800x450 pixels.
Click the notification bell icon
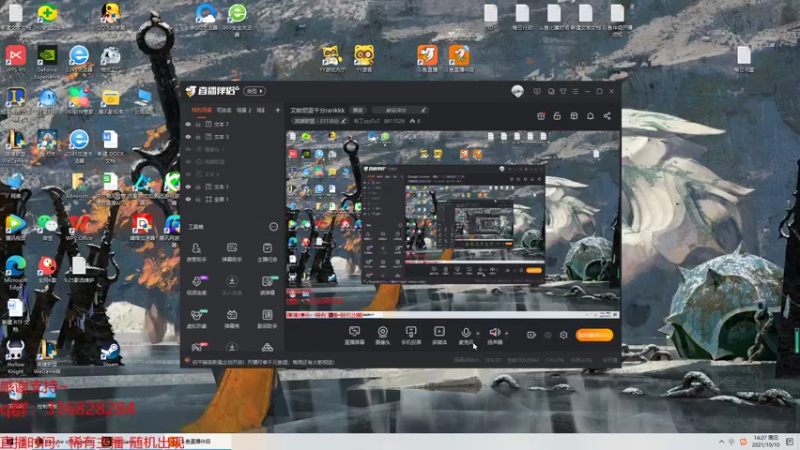click(x=590, y=116)
